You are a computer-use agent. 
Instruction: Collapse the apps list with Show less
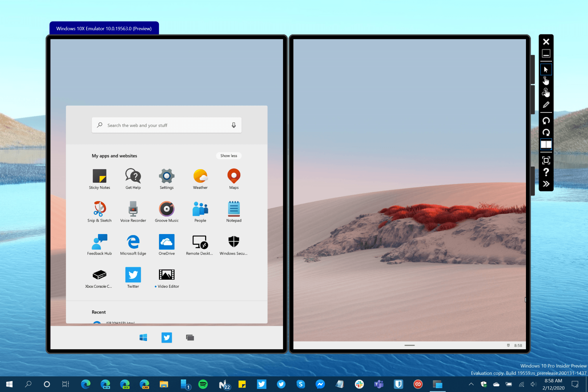pos(229,156)
